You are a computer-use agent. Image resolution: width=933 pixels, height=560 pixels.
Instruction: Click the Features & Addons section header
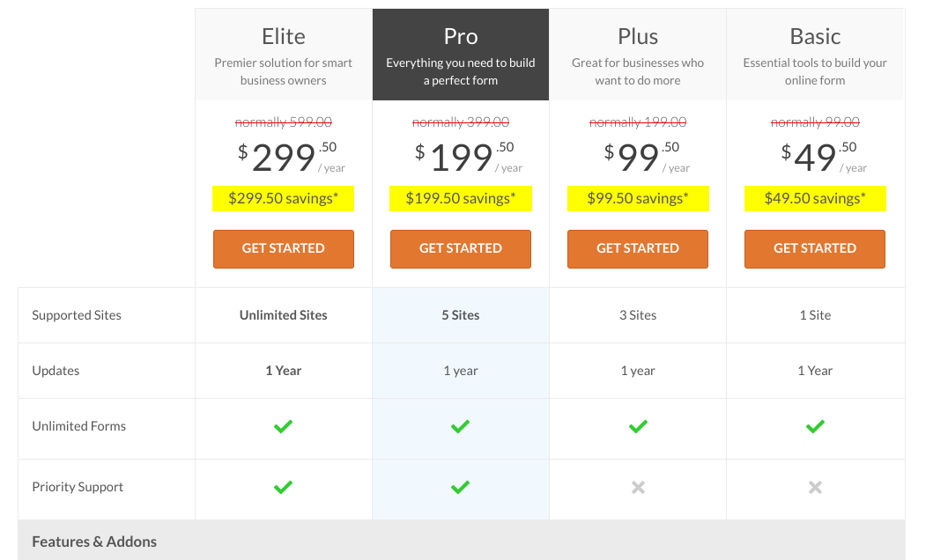[462, 541]
